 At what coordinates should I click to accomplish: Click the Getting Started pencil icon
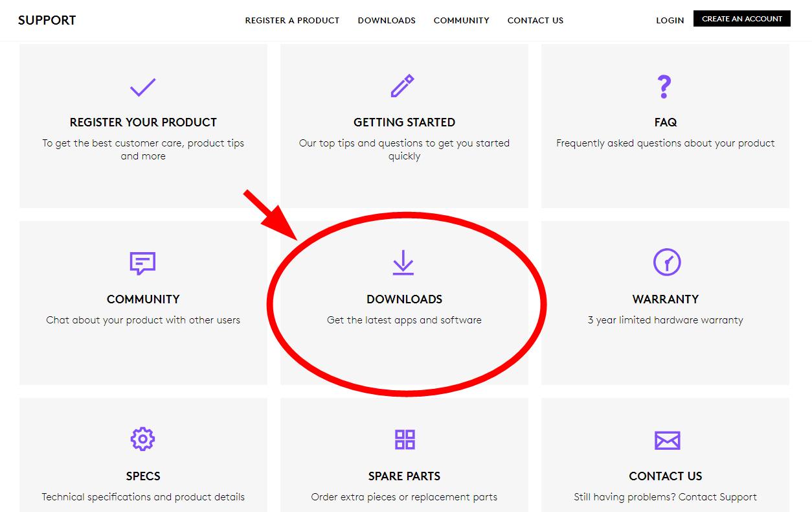pyautogui.click(x=403, y=86)
